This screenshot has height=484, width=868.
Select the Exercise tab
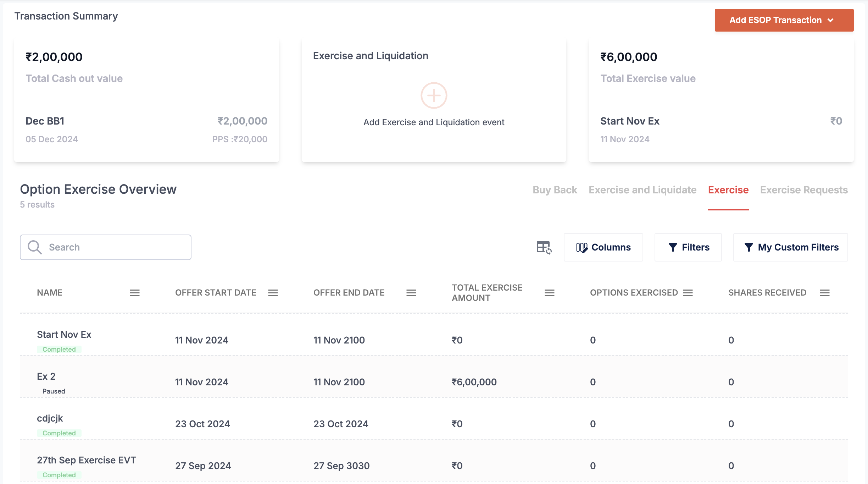point(728,190)
